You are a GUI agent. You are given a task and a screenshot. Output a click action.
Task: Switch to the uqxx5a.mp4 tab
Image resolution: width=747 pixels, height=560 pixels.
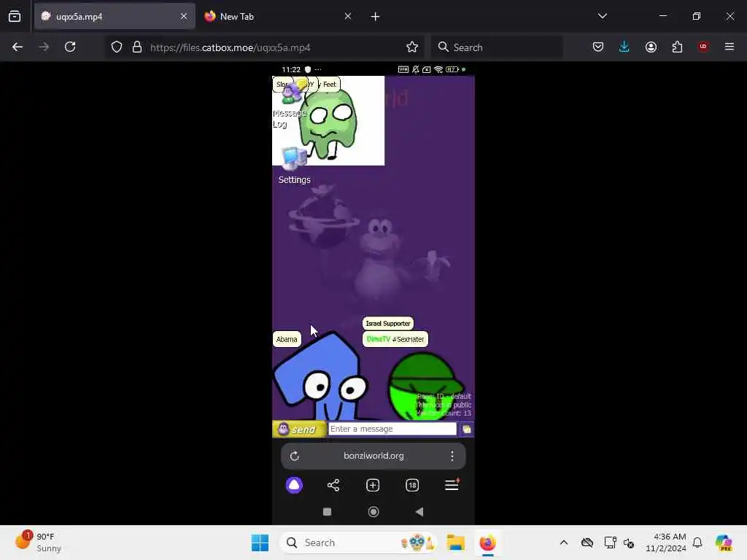tap(115, 17)
